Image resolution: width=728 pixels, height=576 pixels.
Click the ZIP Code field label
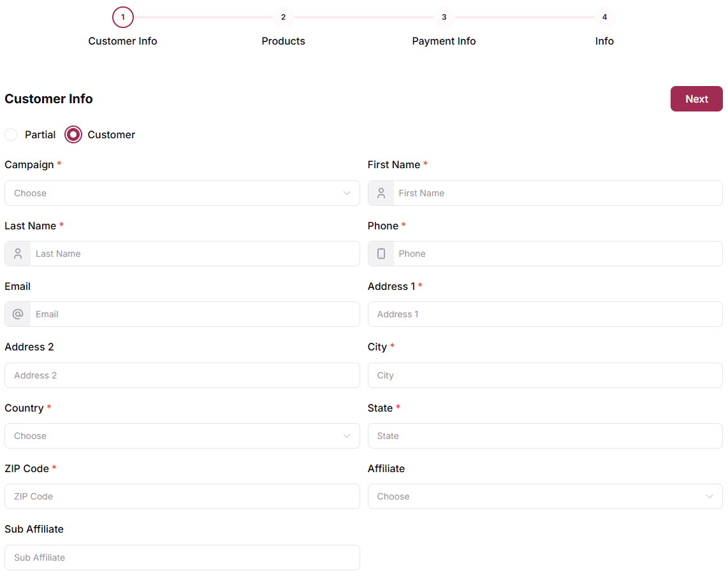pos(27,469)
